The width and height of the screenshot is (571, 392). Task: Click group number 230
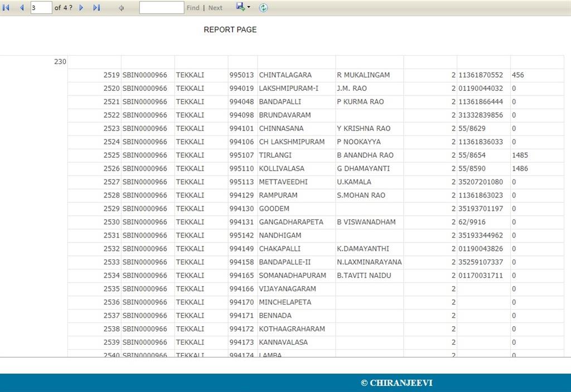pyautogui.click(x=60, y=61)
